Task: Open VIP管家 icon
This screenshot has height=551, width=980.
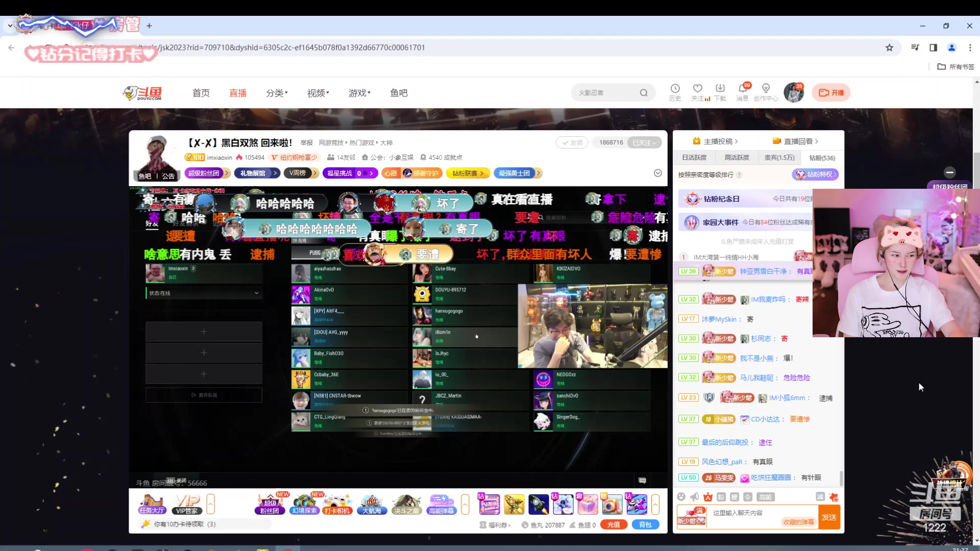Action: point(187,504)
